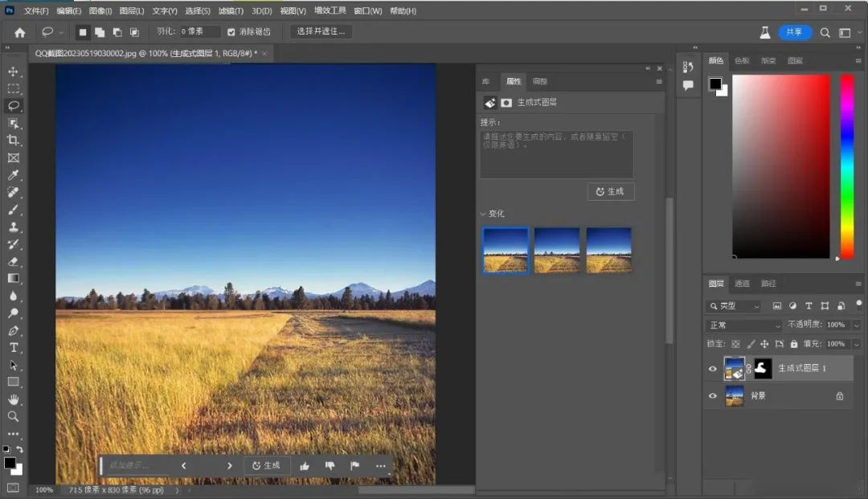Show the next variation arrow
The height and width of the screenshot is (499, 868).
pyautogui.click(x=230, y=466)
